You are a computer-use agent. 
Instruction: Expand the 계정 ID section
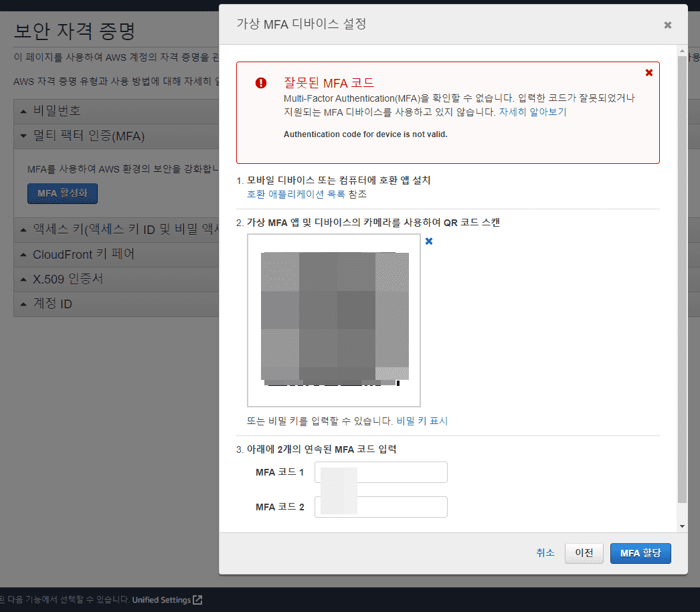pos(116,304)
